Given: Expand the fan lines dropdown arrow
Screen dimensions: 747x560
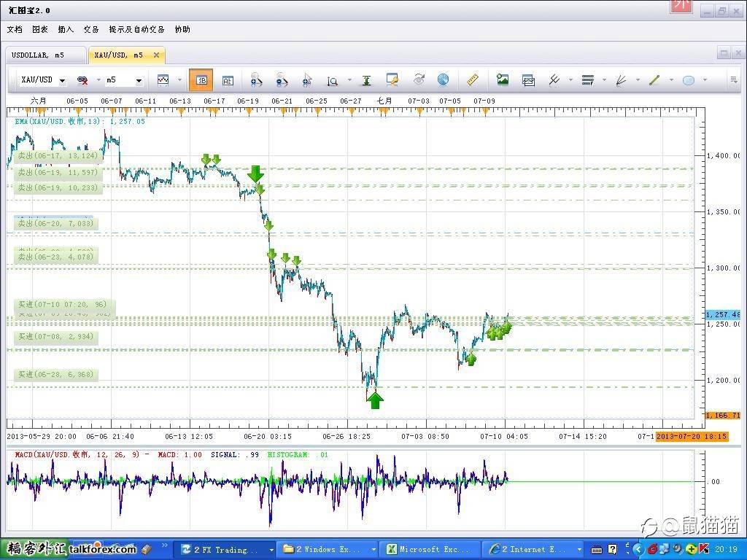Looking at the screenshot, I should point(638,80).
